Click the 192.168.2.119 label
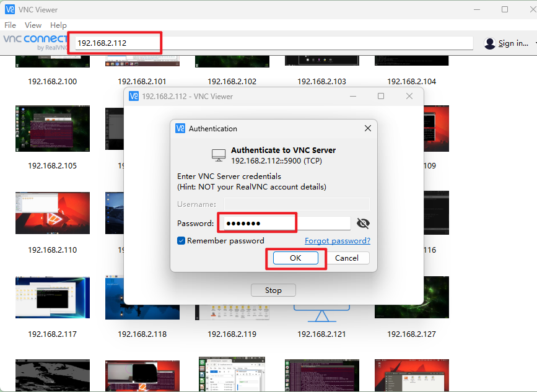537x392 pixels. pos(232,334)
